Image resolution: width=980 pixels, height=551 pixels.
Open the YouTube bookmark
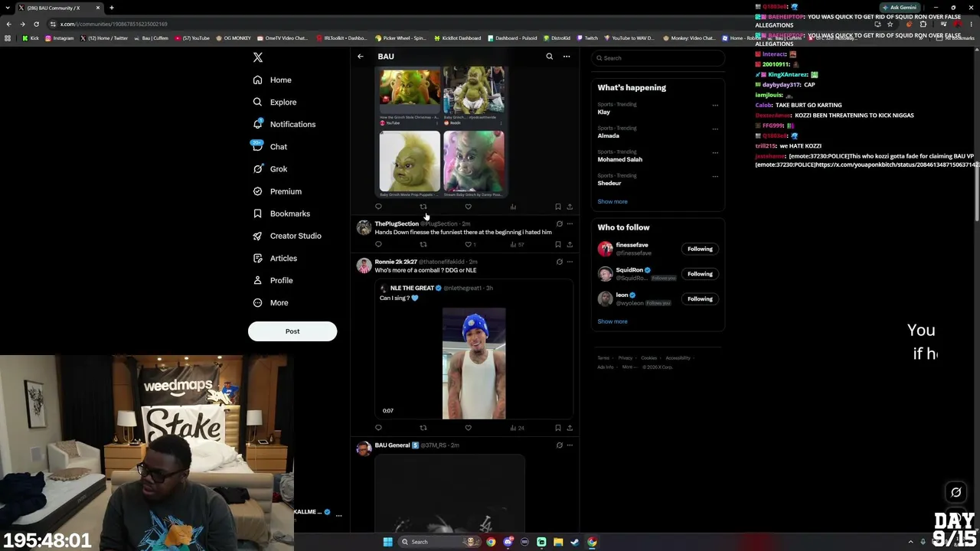192,37
